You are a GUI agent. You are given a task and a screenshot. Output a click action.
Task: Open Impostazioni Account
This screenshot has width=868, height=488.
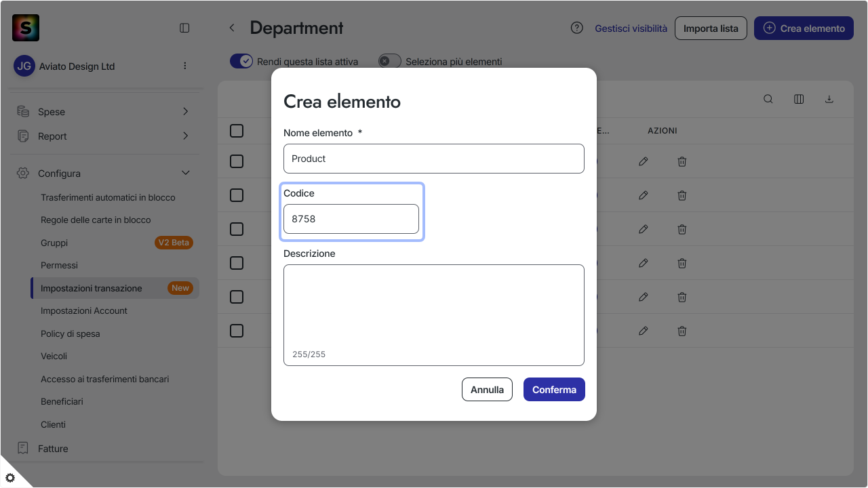click(x=84, y=310)
